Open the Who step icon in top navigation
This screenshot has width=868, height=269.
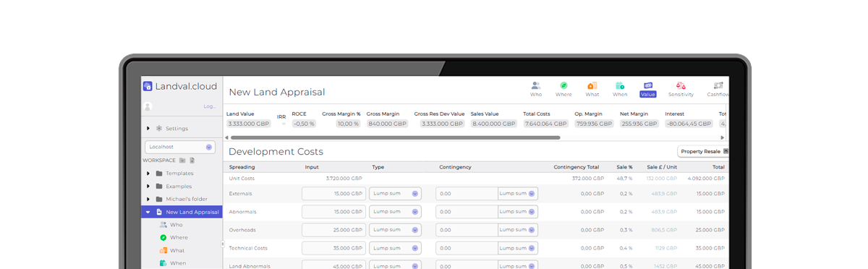536,85
